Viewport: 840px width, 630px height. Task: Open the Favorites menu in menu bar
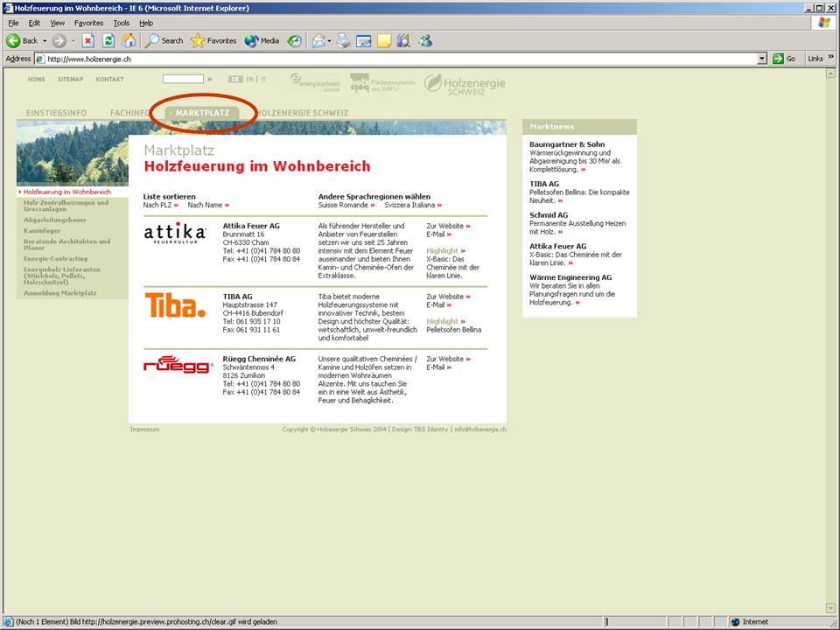89,23
